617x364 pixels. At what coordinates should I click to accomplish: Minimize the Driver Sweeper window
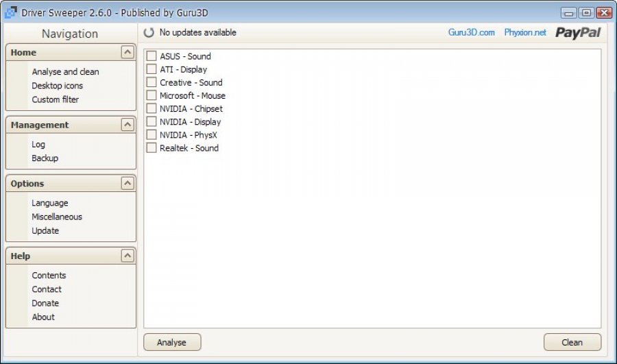[x=568, y=13]
